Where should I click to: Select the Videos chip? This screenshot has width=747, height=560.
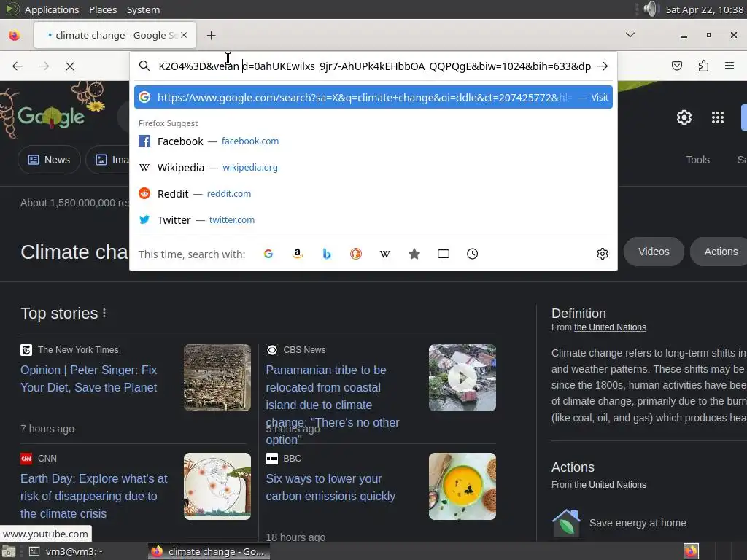654,252
